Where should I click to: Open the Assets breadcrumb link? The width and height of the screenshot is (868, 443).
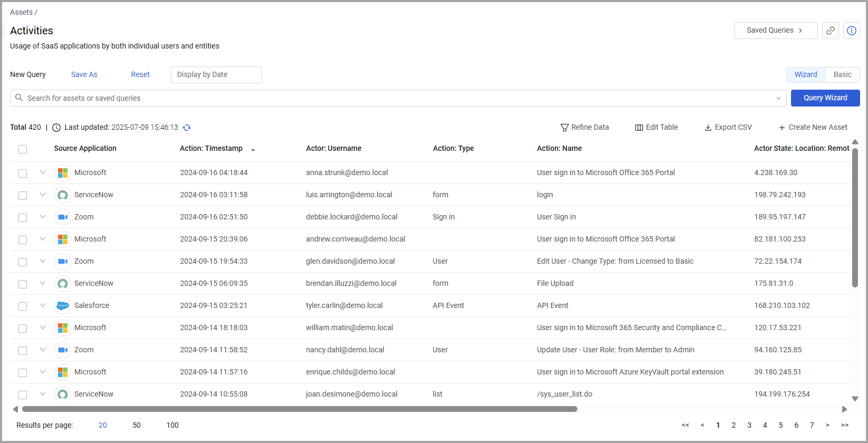21,12
